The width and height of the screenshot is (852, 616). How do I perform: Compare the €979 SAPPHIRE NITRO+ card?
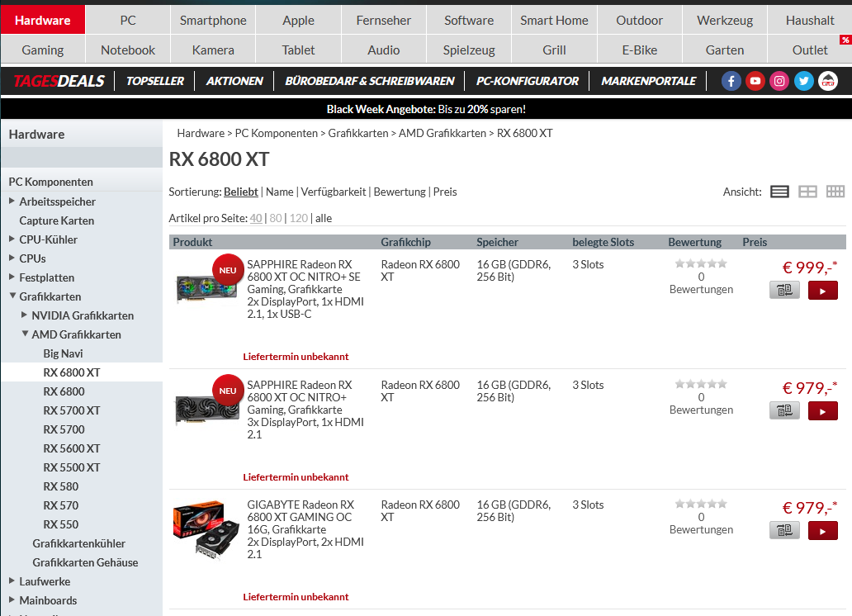[784, 411]
